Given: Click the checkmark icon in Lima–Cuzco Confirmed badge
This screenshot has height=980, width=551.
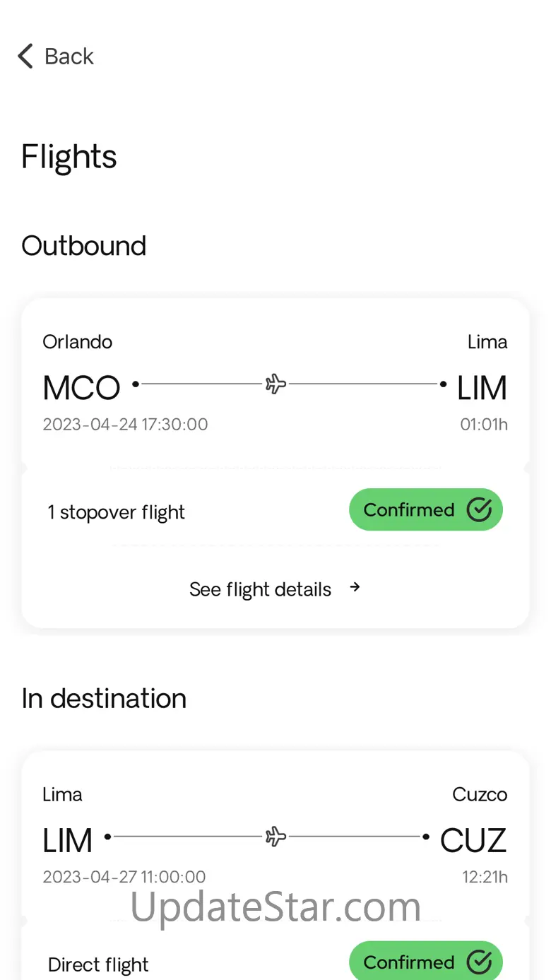Looking at the screenshot, I should pos(479,962).
